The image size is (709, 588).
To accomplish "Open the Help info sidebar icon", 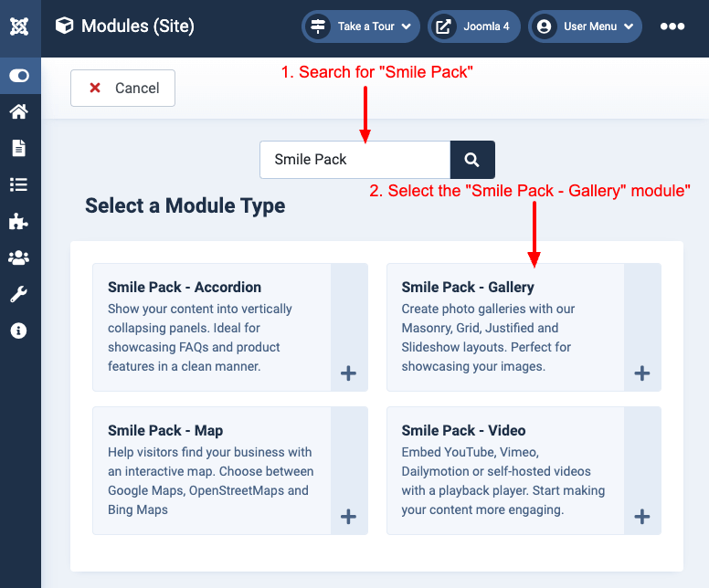I will click(x=18, y=331).
